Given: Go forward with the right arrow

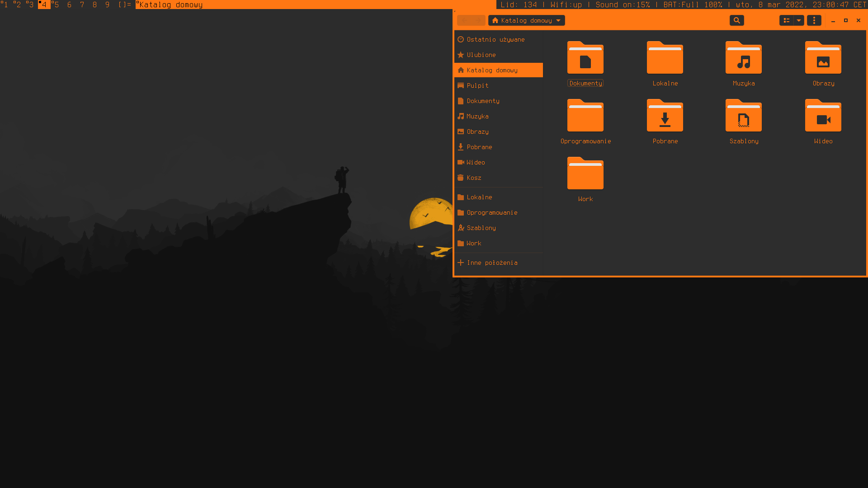Looking at the screenshot, I should [x=478, y=20].
